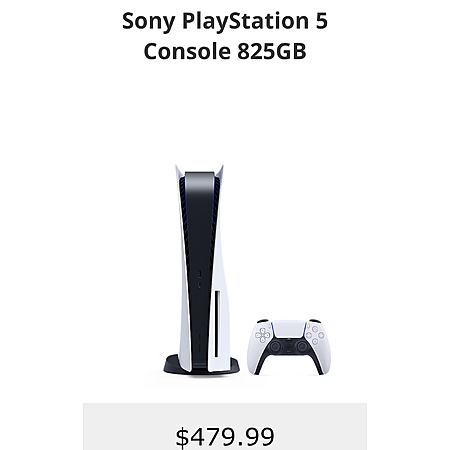Click the dollar sign in the price
Image resolution: width=450 pixels, height=450 pixels.
point(182,437)
